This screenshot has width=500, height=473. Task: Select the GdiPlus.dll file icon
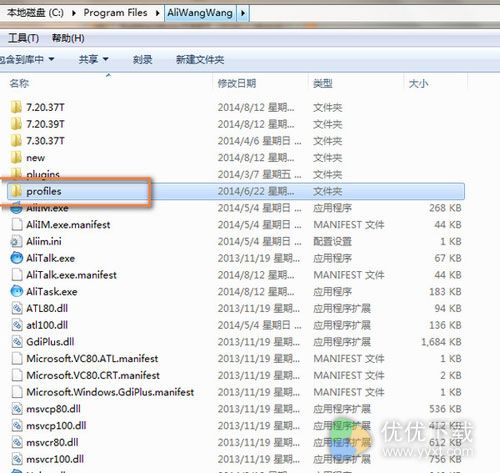17,342
